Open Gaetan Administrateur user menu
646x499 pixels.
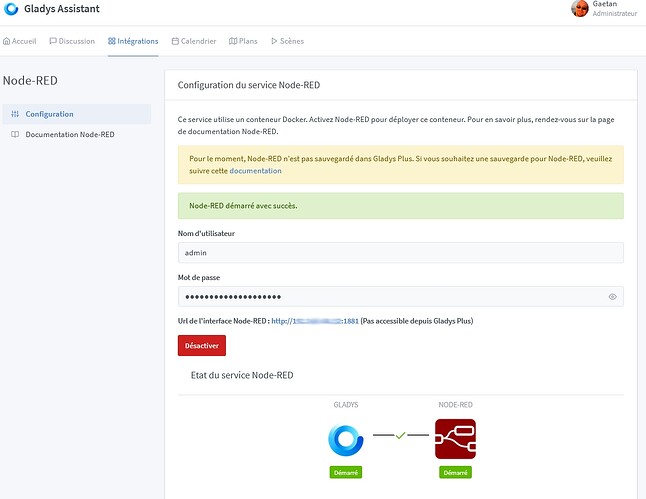[614, 9]
